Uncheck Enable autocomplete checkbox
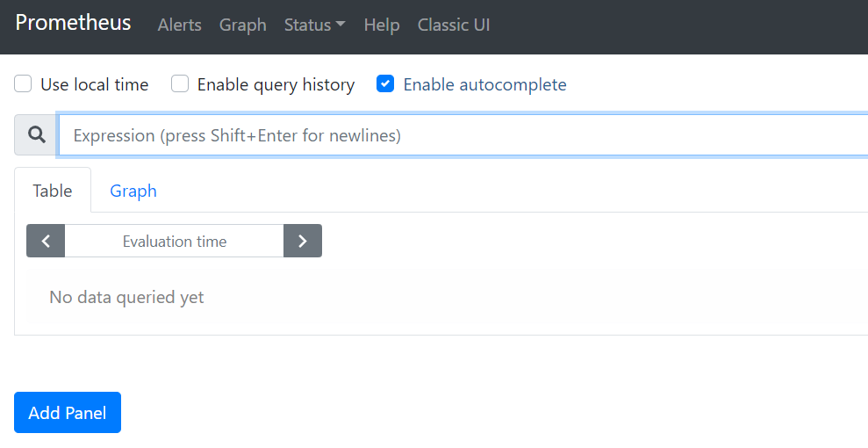The width and height of the screenshot is (868, 448). [x=385, y=84]
